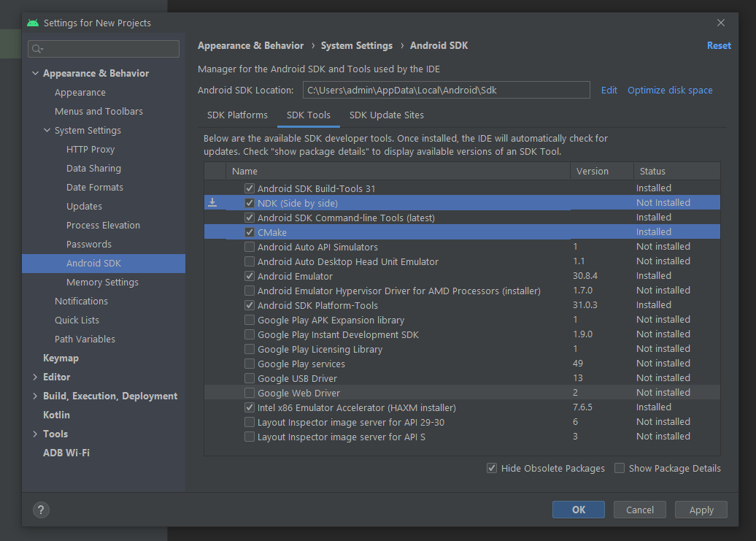756x541 pixels.
Task: Select the SDK Tools tab
Action: pos(309,115)
